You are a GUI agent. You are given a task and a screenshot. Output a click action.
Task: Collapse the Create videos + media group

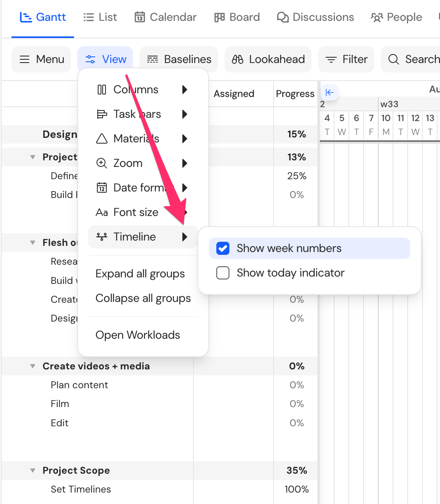tap(33, 366)
